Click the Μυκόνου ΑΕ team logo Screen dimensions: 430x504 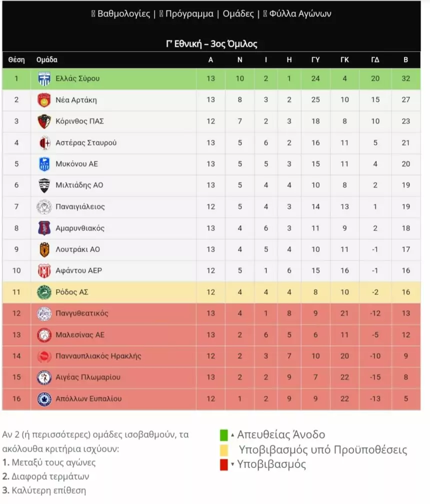pos(44,164)
